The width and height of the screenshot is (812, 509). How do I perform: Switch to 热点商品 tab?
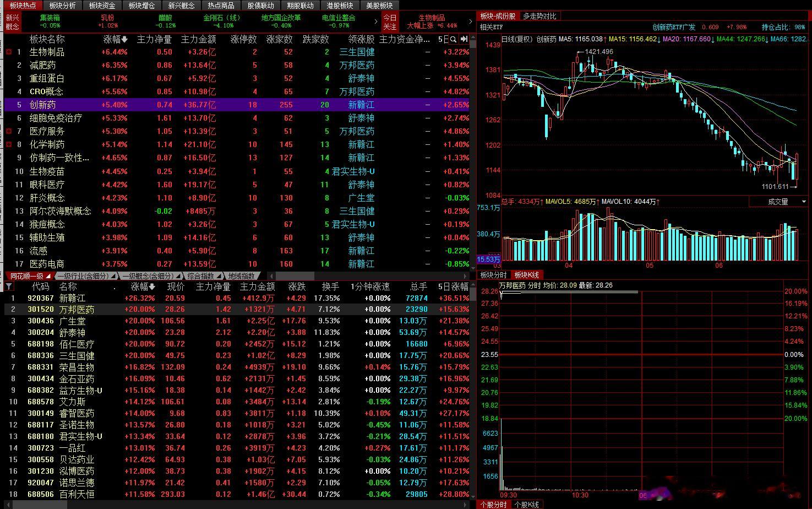[221, 6]
